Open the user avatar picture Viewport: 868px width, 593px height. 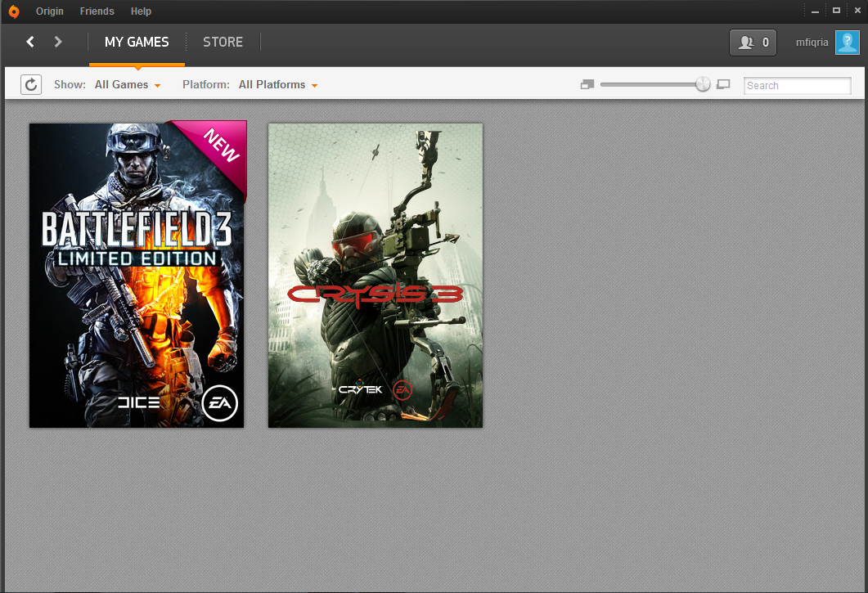point(847,42)
